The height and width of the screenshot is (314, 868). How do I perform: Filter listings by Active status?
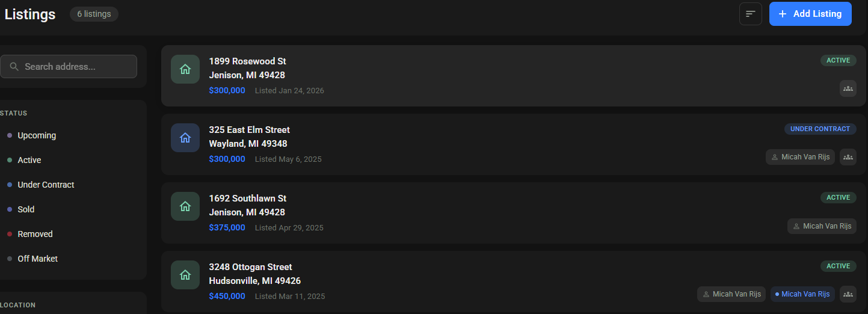coord(29,160)
